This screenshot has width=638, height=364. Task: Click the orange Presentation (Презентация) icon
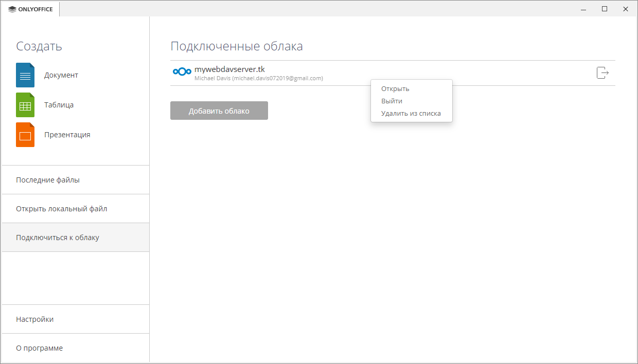point(25,135)
